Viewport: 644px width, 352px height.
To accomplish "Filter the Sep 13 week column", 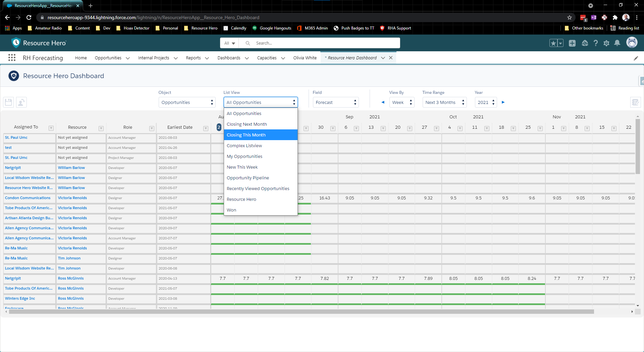I will [383, 128].
